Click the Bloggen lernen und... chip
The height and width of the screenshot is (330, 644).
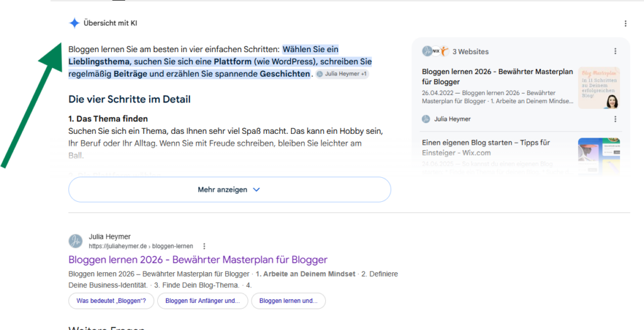point(288,301)
